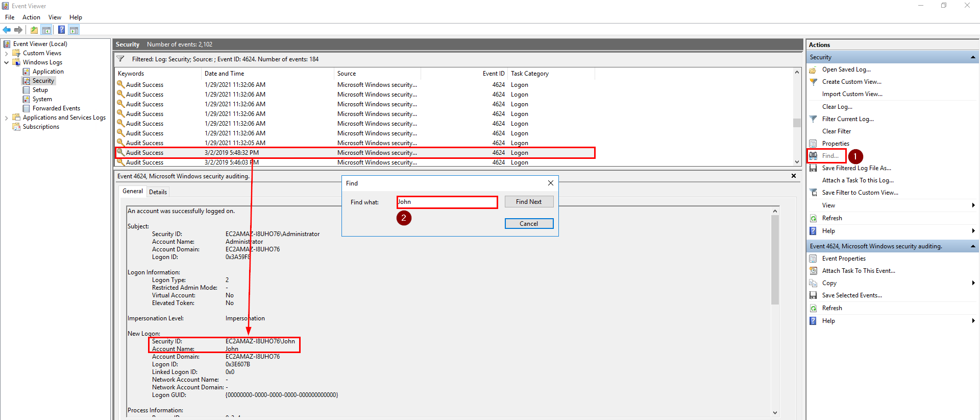
Task: Switch to the Details tab
Action: pos(158,192)
